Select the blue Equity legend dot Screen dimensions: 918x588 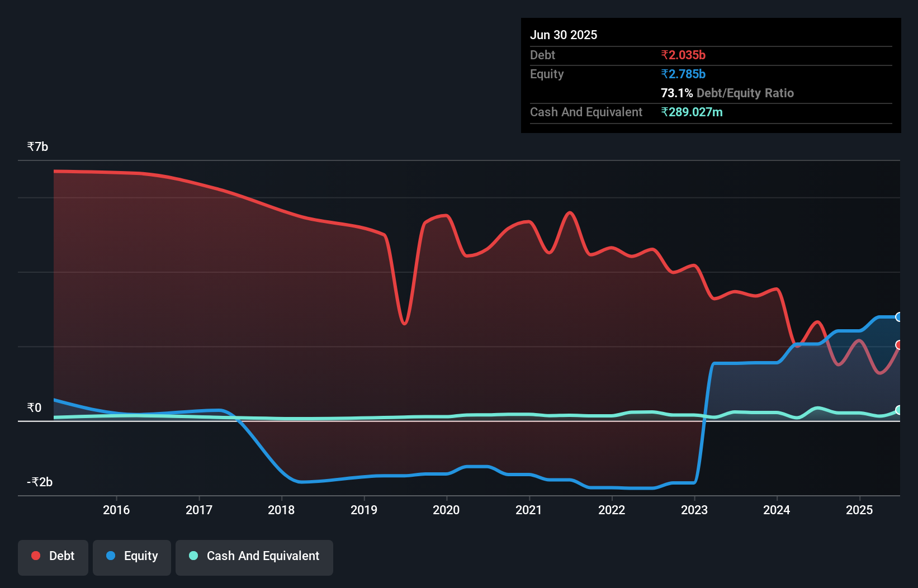pyautogui.click(x=110, y=556)
